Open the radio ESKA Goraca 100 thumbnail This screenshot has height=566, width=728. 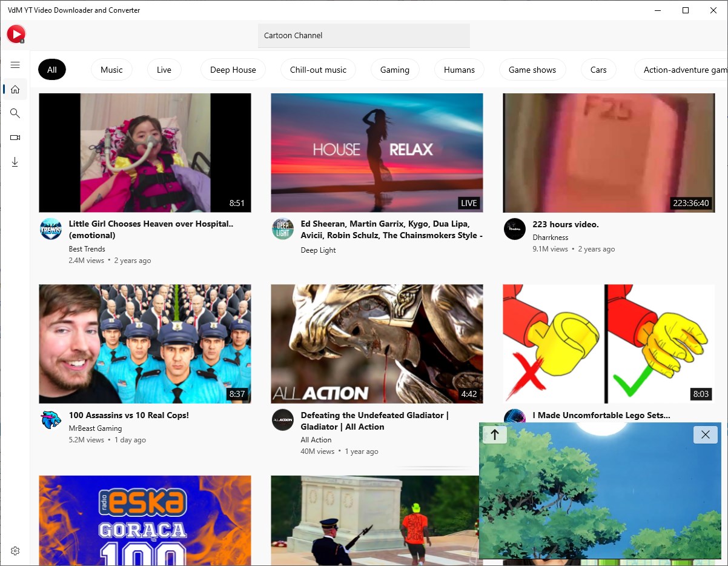[x=145, y=521]
